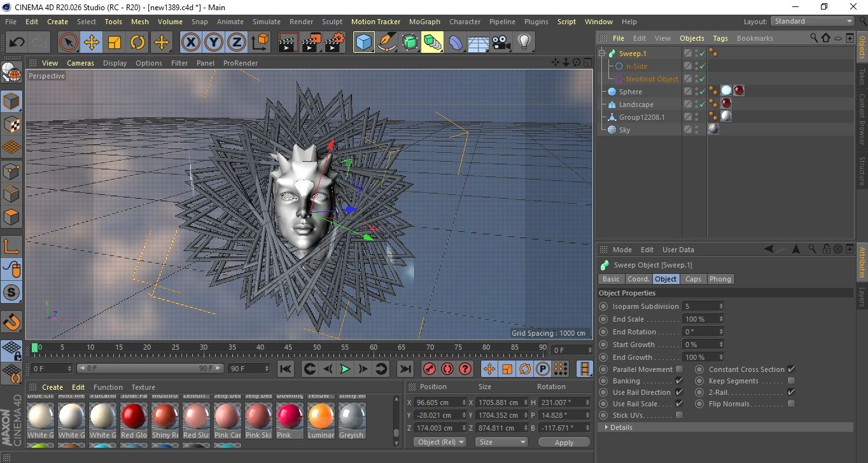Open the Subdivision Surface generators icon
This screenshot has height=463, width=868.
click(x=410, y=43)
